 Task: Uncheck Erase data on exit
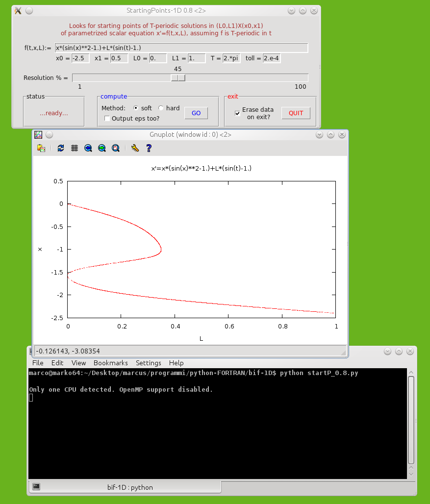(237, 113)
